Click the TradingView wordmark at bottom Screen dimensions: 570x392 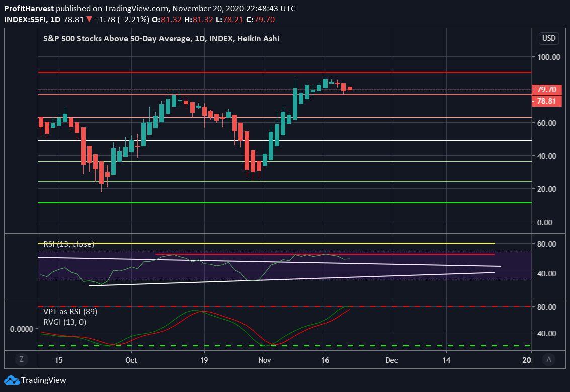tap(44, 380)
